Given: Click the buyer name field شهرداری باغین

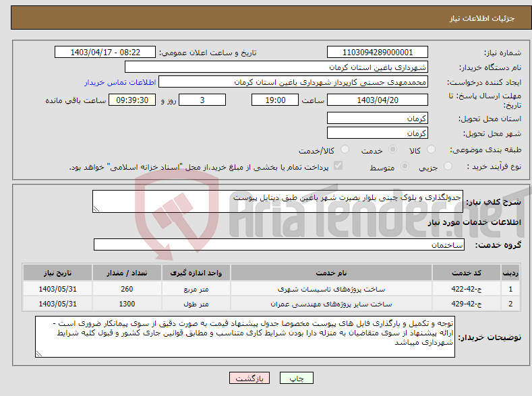Looking at the screenshot, I should point(276,67).
